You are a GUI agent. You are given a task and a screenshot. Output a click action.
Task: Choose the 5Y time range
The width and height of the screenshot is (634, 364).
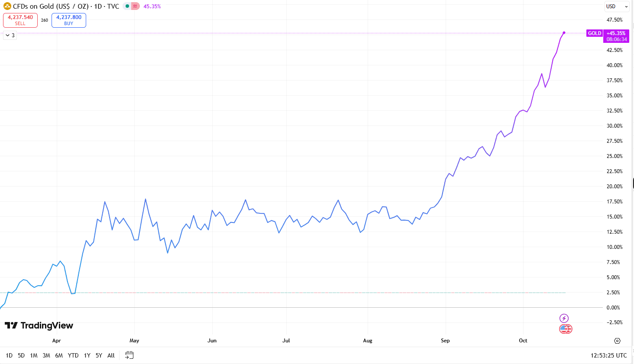click(99, 355)
